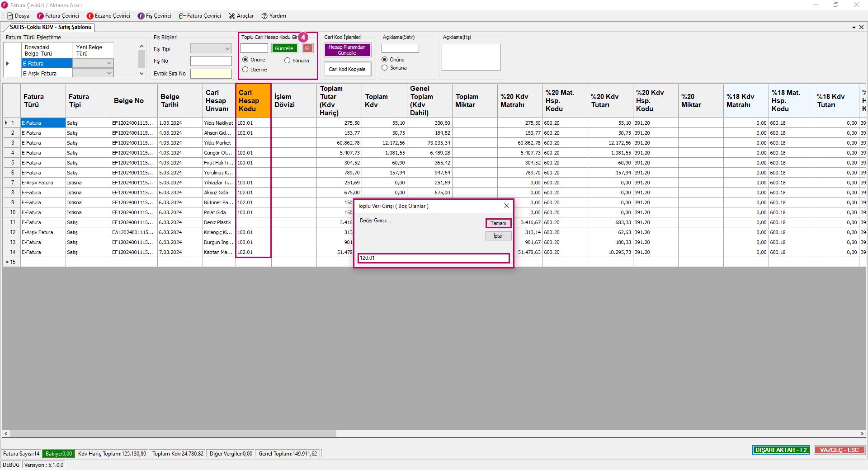This screenshot has height=470, width=868.
Task: Open the e-Fatura Çevirici menu
Action: coord(200,16)
